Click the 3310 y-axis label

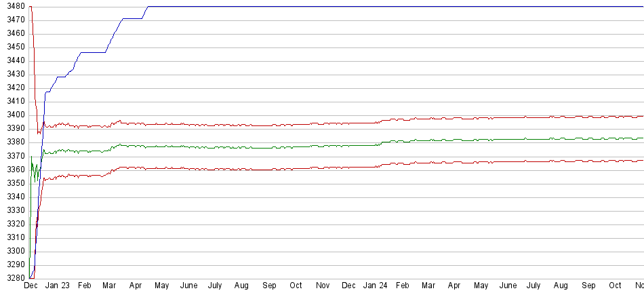point(13,237)
